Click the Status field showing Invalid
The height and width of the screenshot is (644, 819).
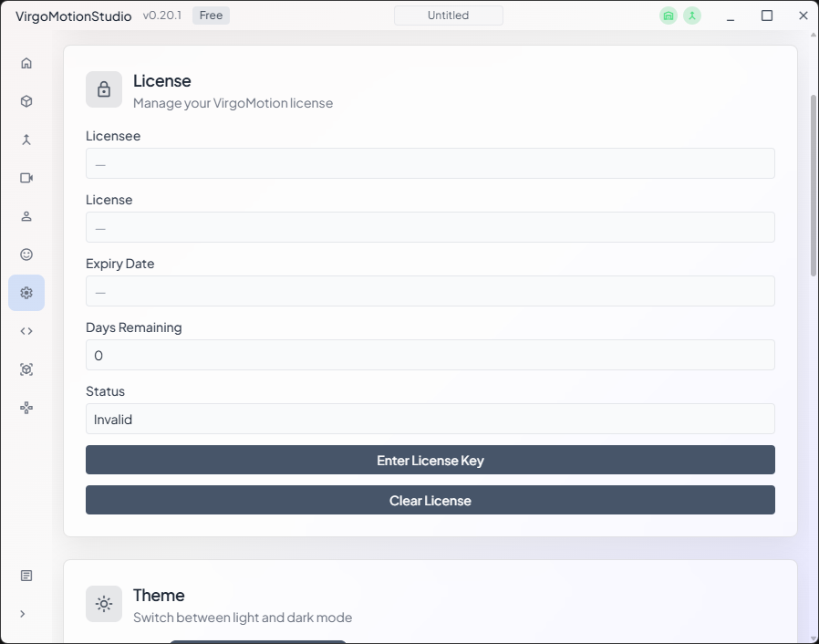[x=430, y=419]
